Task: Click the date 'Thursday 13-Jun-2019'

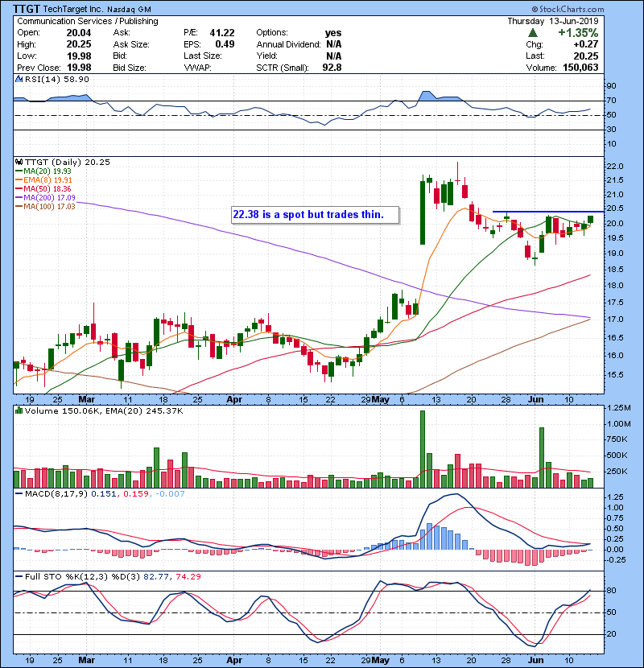Action: (553, 21)
